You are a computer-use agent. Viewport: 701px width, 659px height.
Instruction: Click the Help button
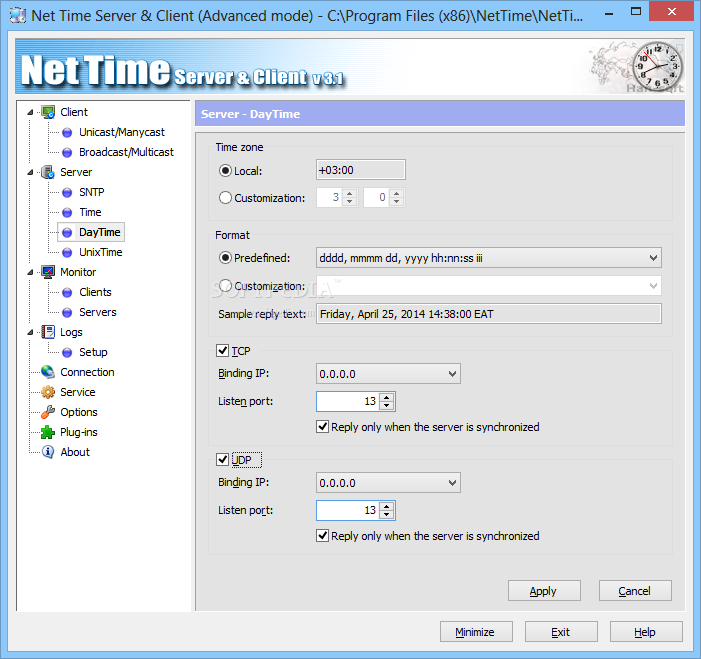tap(646, 632)
